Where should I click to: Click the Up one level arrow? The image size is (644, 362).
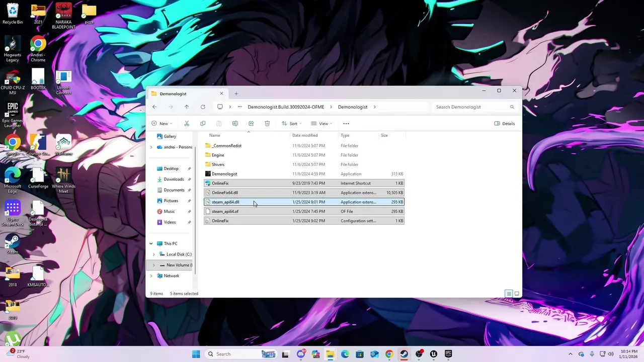(x=187, y=107)
